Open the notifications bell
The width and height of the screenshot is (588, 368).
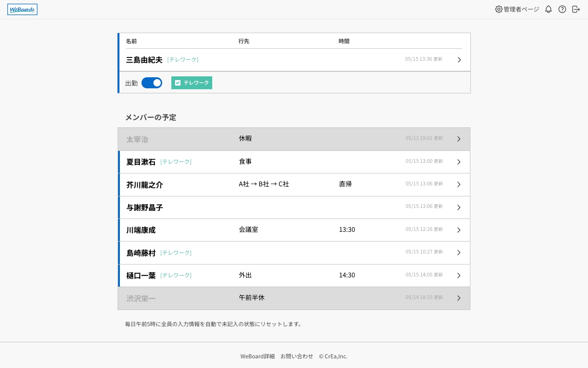[548, 9]
